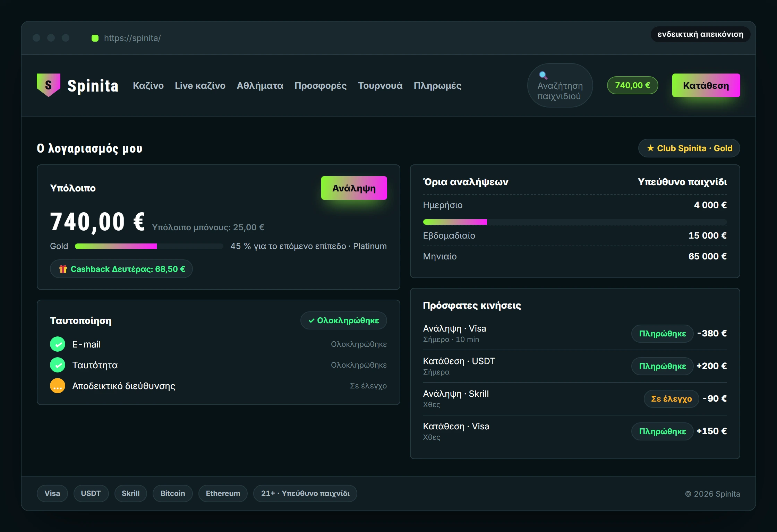Click the Εβδομαδιαίο limit value 15 000 €
777x532 pixels.
click(x=708, y=235)
